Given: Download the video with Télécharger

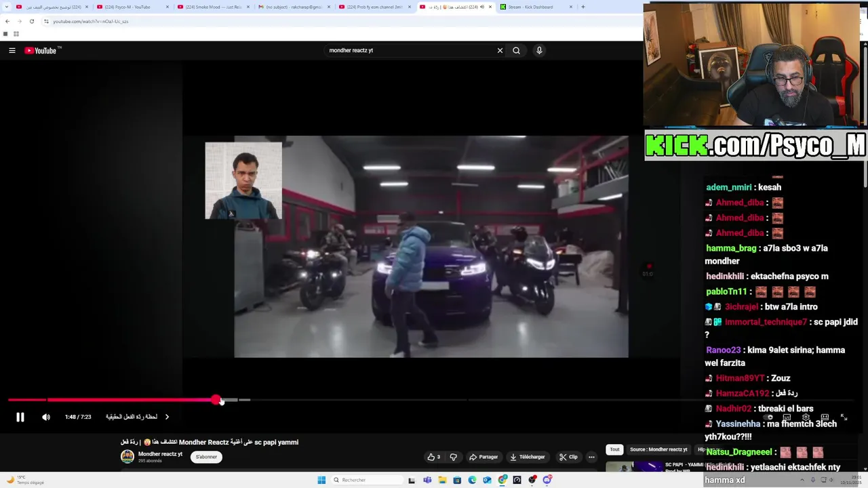Looking at the screenshot, I should (x=528, y=457).
